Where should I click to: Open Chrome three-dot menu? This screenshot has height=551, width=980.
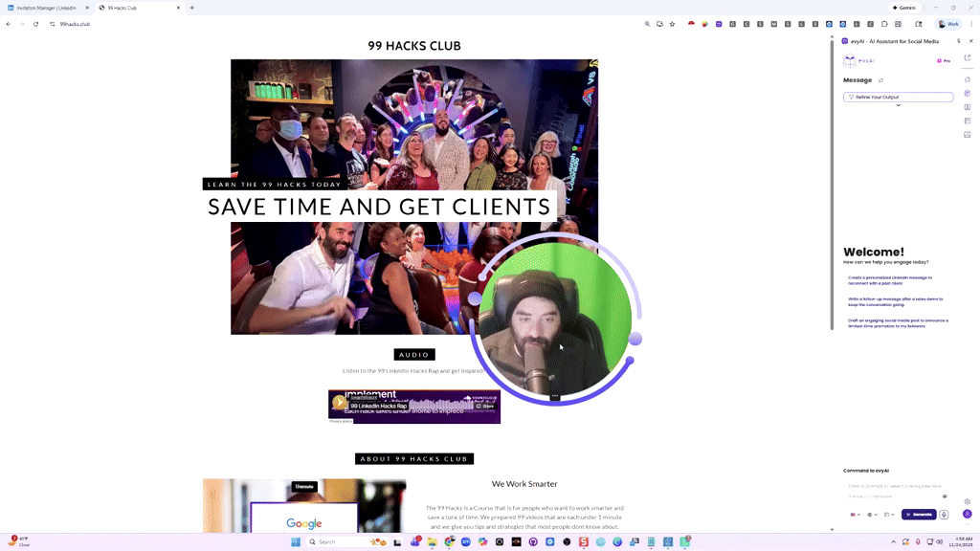pyautogui.click(x=971, y=24)
